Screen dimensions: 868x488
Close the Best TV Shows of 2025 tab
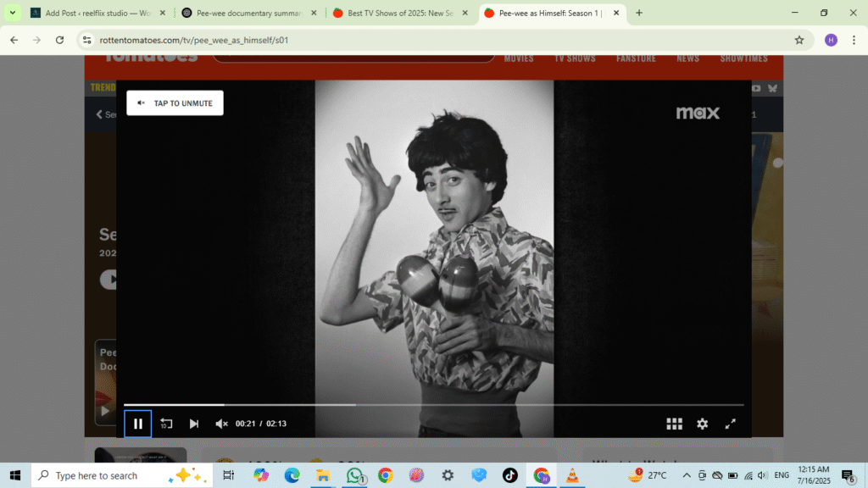pyautogui.click(x=465, y=13)
